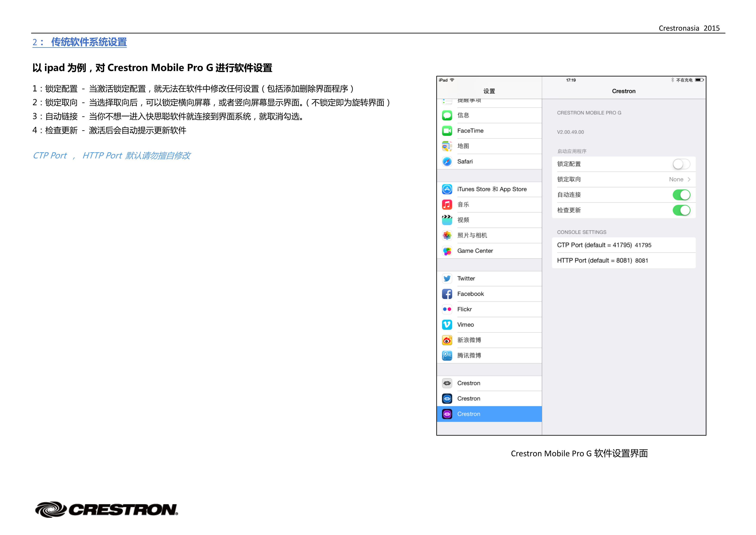The image size is (756, 535).
Task: Select the gray Crestron app icon
Action: click(447, 383)
